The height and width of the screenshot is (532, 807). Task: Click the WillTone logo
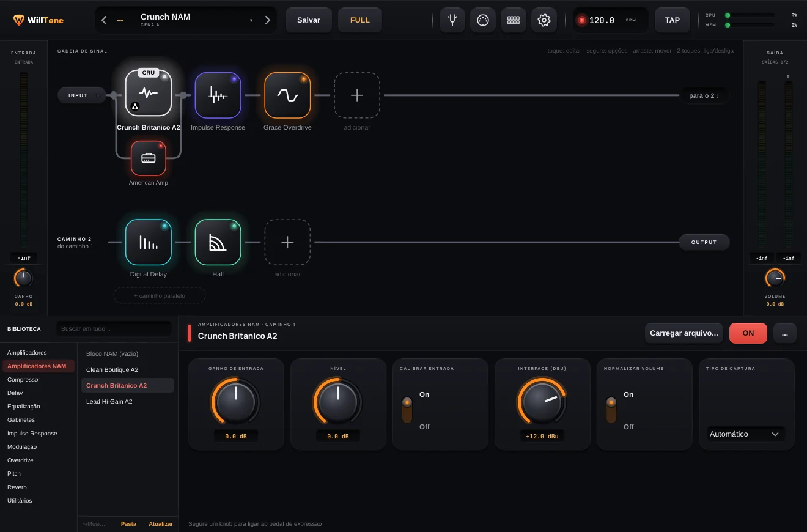click(x=38, y=20)
